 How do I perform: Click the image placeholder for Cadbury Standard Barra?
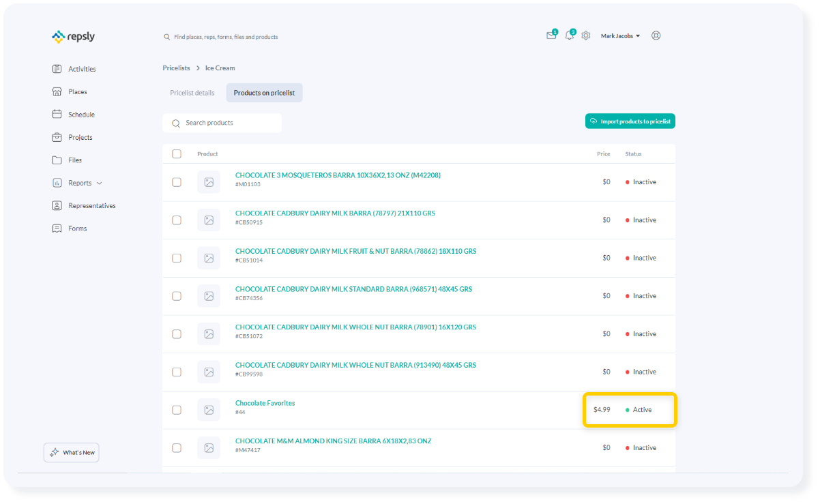point(209,296)
